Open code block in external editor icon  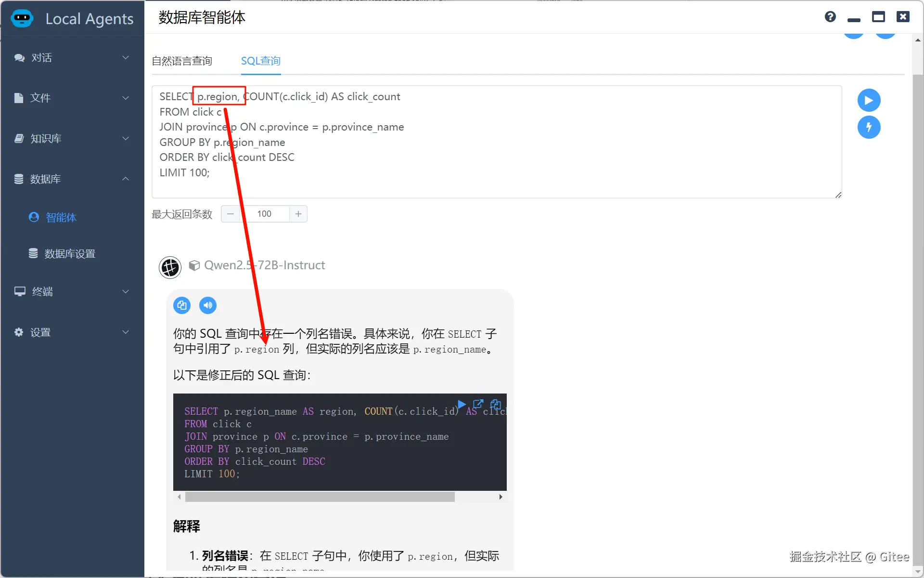[478, 404]
